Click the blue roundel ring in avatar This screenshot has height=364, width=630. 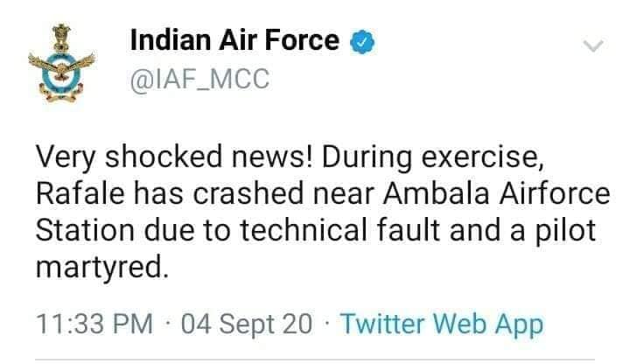coord(61,70)
